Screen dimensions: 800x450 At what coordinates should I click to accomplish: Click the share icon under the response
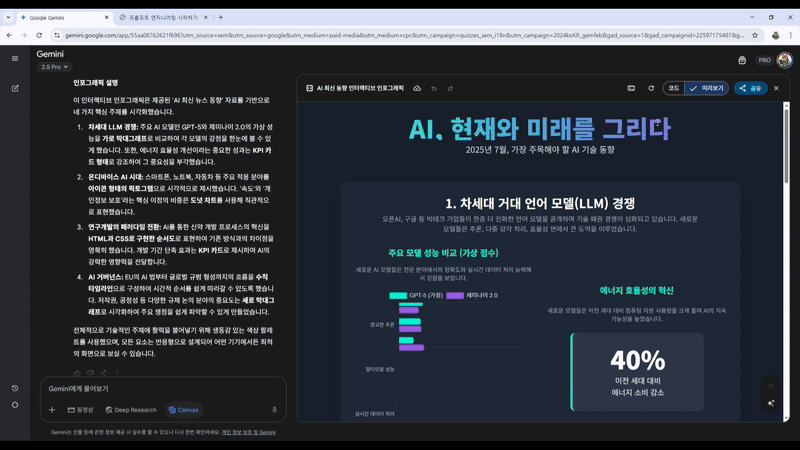point(104,373)
